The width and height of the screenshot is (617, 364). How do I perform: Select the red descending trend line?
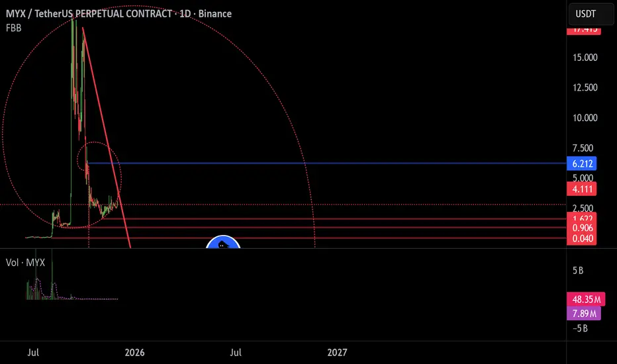[x=106, y=138]
